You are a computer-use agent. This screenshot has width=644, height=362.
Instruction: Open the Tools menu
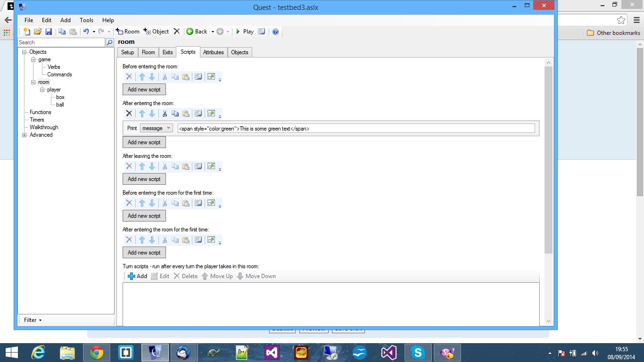point(86,20)
